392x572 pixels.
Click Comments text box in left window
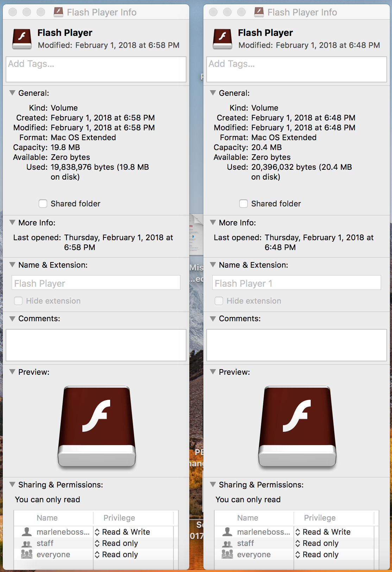click(x=96, y=345)
